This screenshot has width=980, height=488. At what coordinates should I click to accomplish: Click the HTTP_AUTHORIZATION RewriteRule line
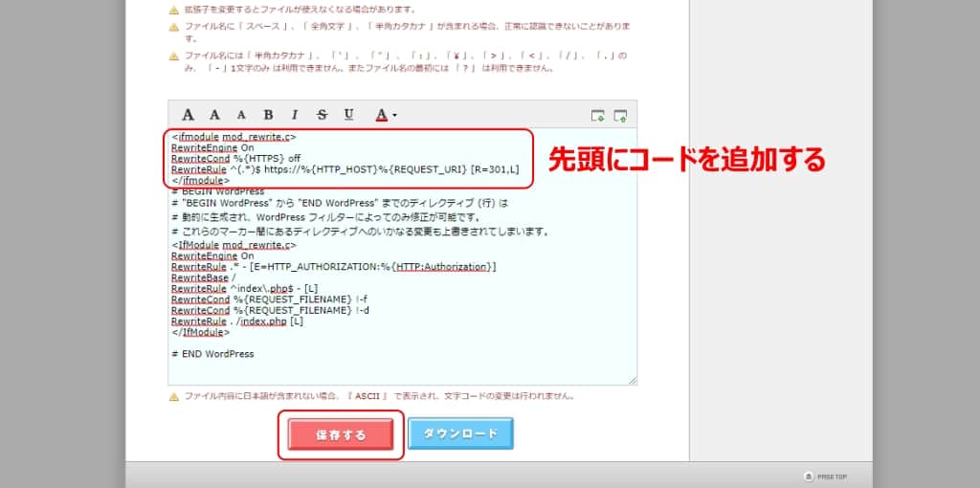pyautogui.click(x=334, y=267)
